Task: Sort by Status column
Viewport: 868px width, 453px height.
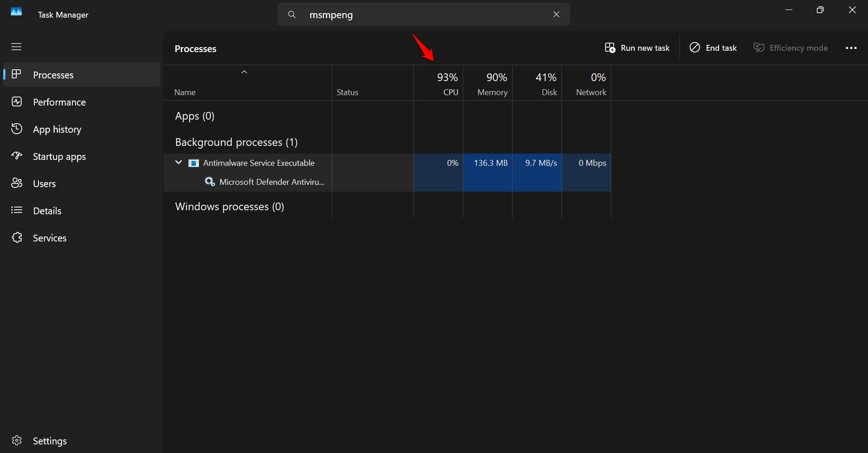Action: coord(373,83)
